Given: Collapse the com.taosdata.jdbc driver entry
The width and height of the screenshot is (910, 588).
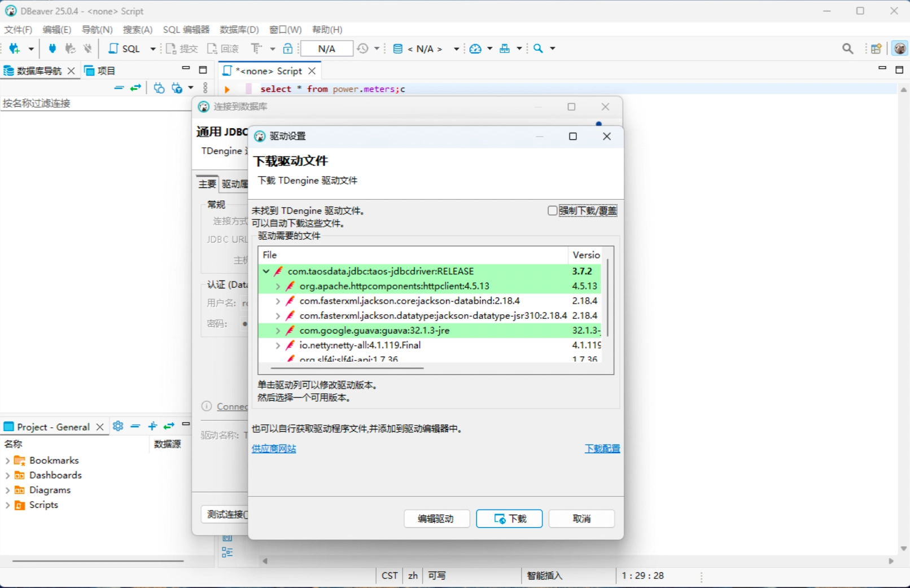Looking at the screenshot, I should 266,271.
